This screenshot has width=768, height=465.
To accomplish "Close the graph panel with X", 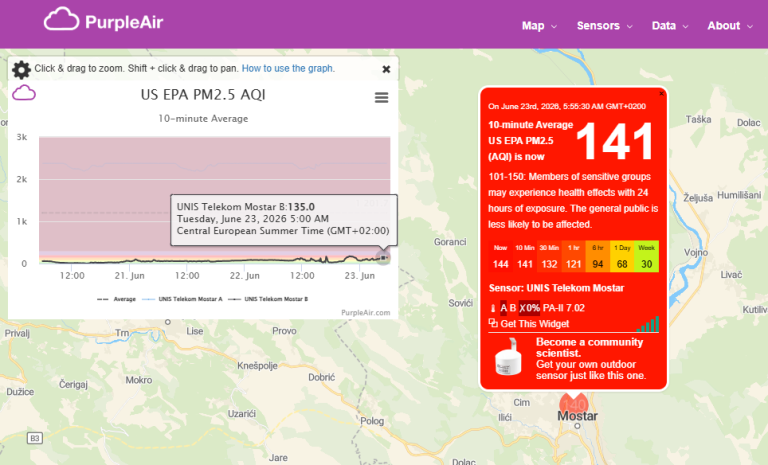I will (386, 70).
